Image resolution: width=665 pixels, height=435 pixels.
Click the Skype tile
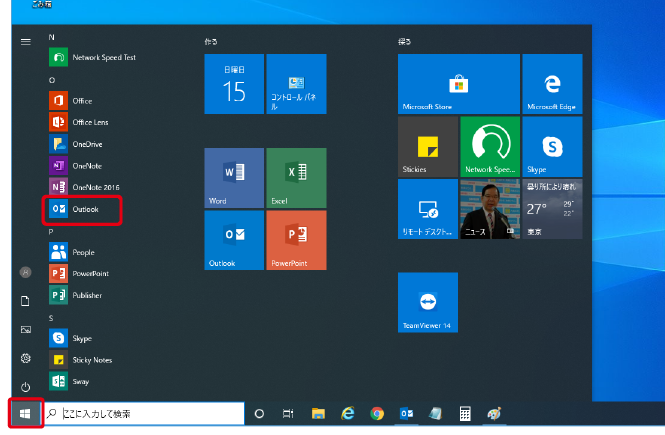coord(553,147)
